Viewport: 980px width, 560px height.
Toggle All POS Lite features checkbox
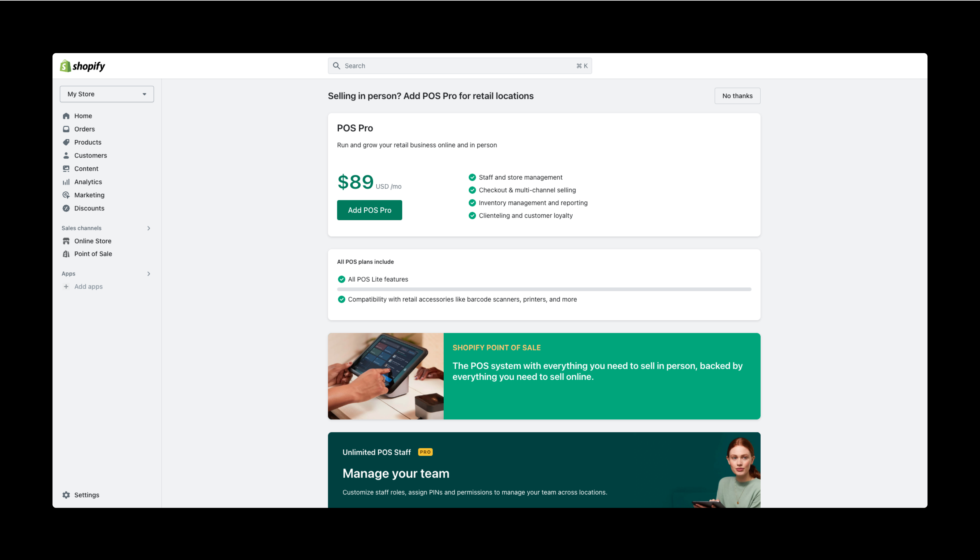pyautogui.click(x=341, y=279)
